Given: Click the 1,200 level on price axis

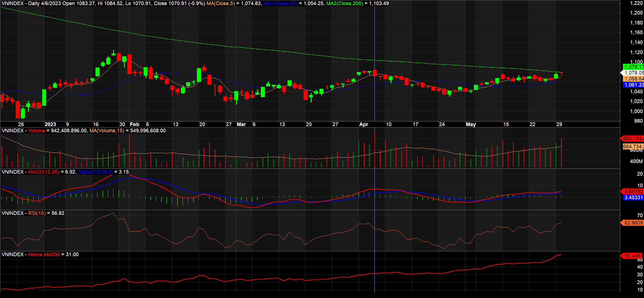Looking at the screenshot, I should (636, 13).
